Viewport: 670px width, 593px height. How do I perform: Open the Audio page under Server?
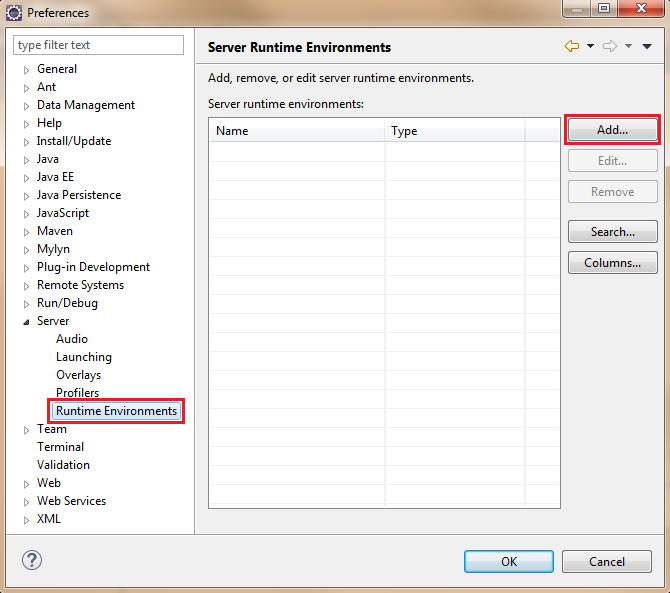click(72, 339)
